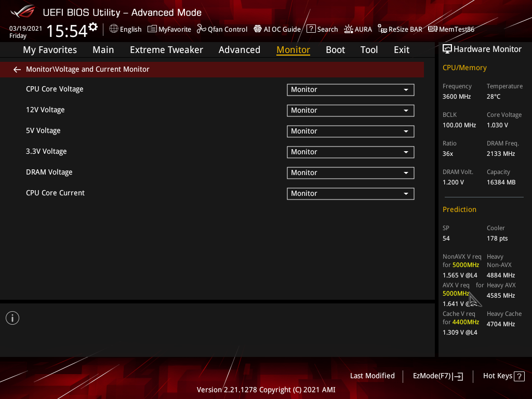Click the 2133 MHz DRAM frequency value
This screenshot has height=399, width=532.
coord(501,154)
